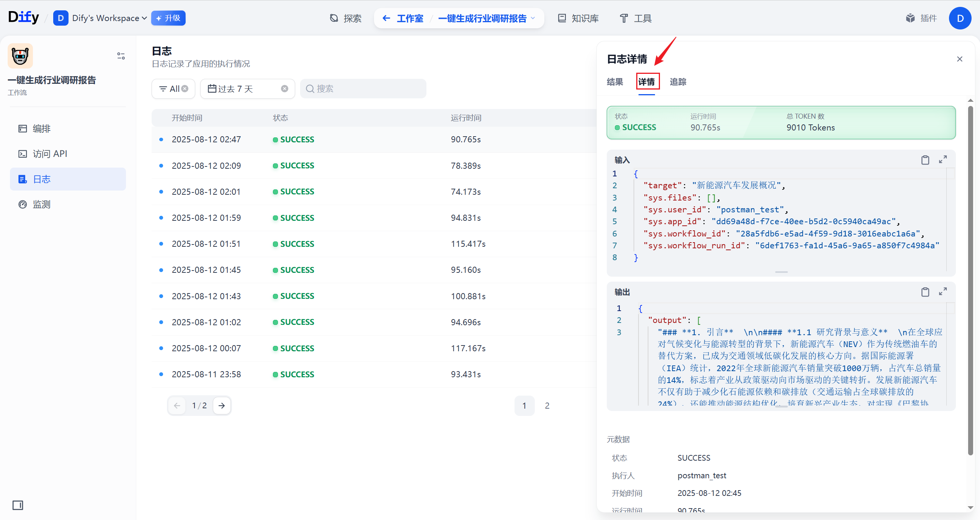Copy the 输入 JSON content

click(x=925, y=160)
